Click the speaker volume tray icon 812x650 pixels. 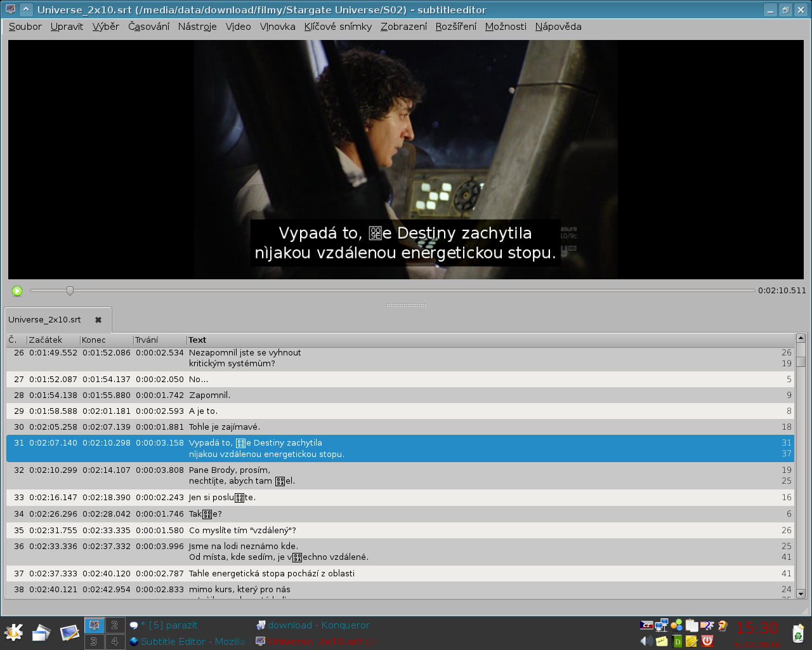(646, 641)
